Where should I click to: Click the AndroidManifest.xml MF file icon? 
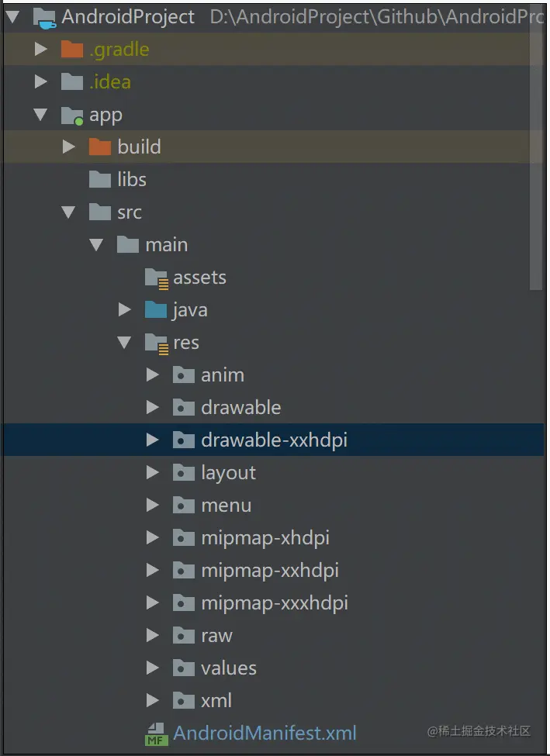pos(157,734)
